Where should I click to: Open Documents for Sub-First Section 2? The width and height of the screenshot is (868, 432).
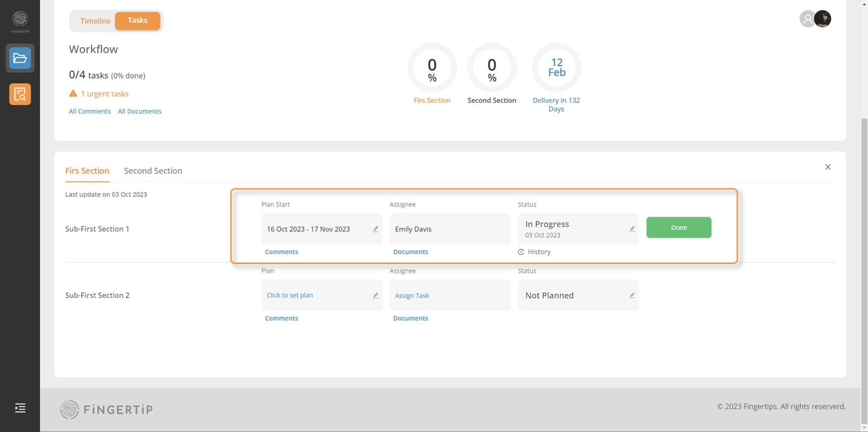(410, 318)
